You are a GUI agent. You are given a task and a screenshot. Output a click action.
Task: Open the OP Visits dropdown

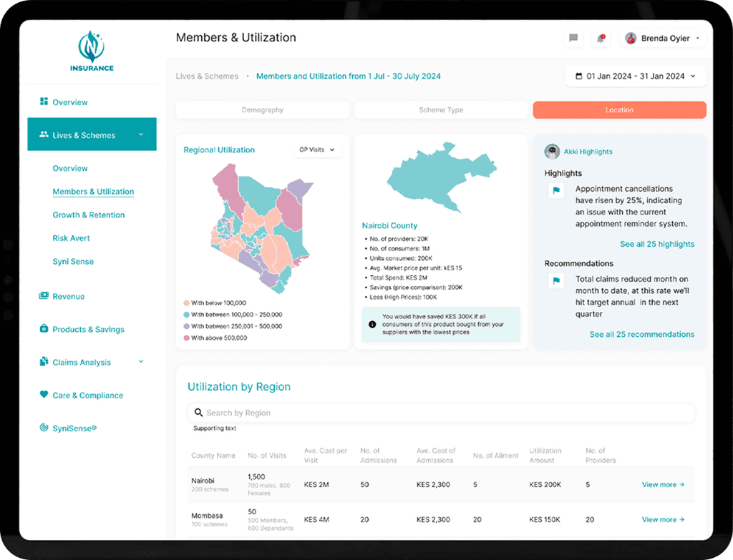click(x=317, y=150)
